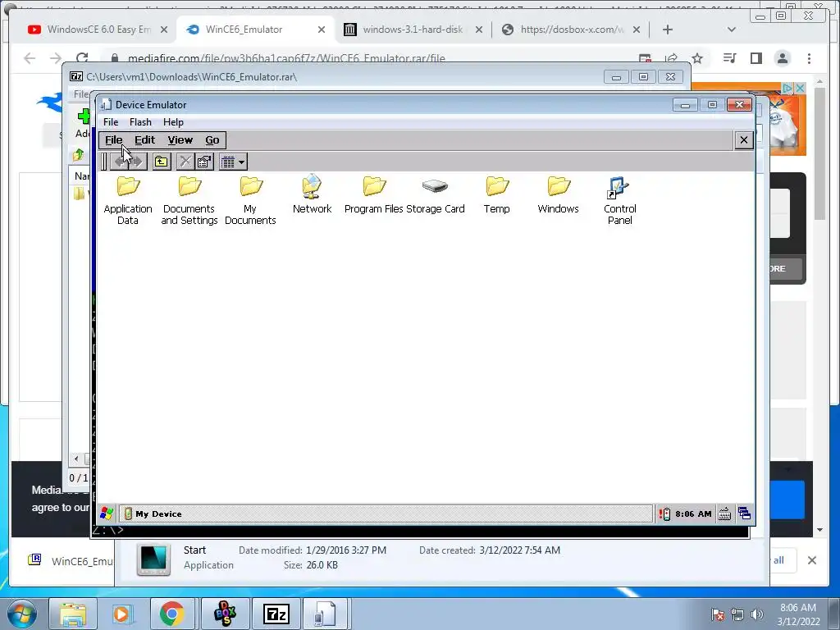Open the Control Panel shortcut
The width and height of the screenshot is (840, 630).
coord(620,200)
